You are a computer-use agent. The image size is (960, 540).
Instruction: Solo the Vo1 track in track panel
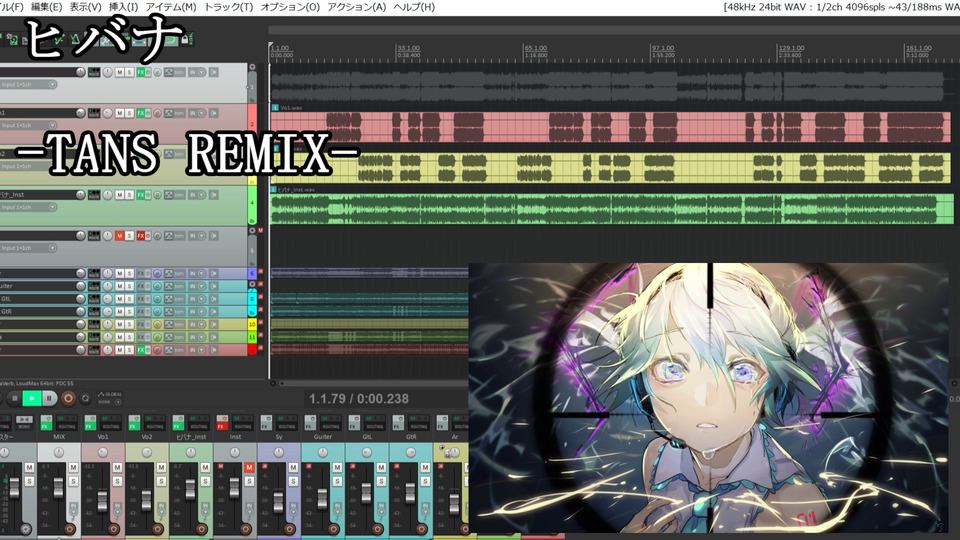129,113
